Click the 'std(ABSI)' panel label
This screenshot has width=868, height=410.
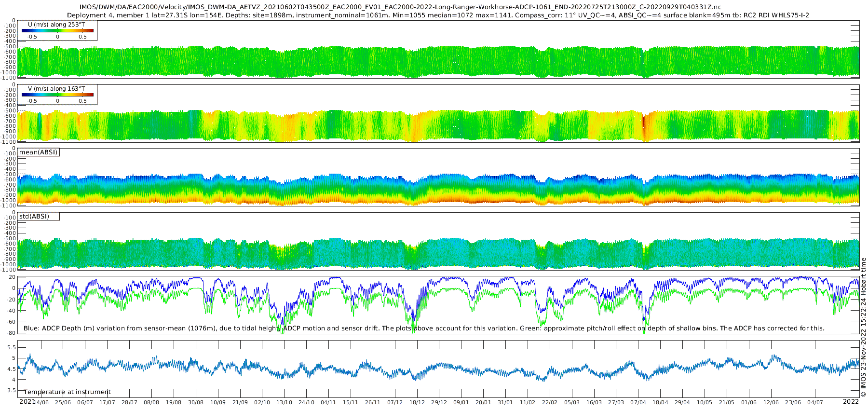34,217
